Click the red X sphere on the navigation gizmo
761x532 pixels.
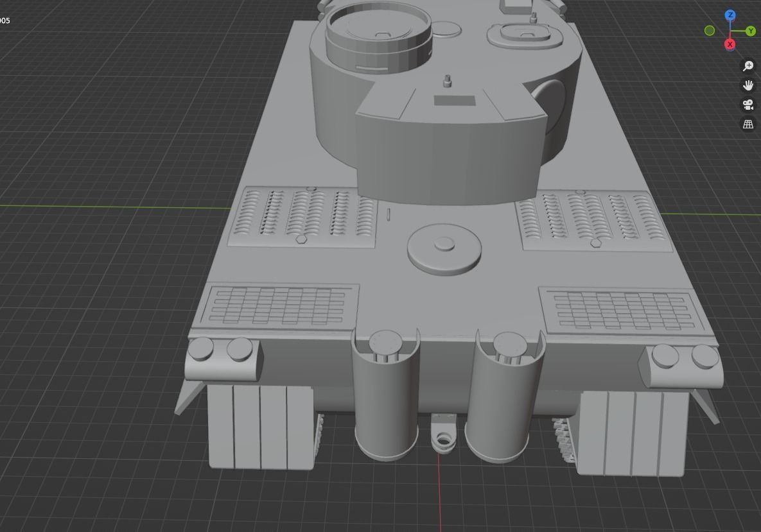coord(730,44)
